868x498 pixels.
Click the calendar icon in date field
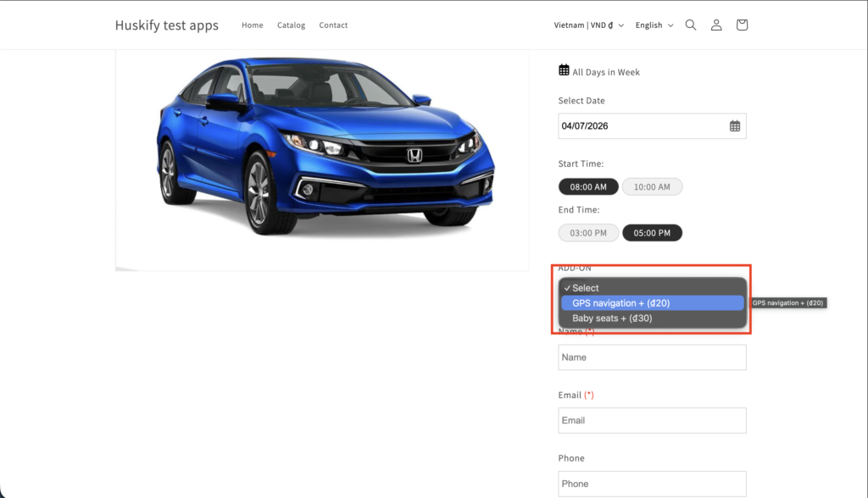tap(735, 126)
